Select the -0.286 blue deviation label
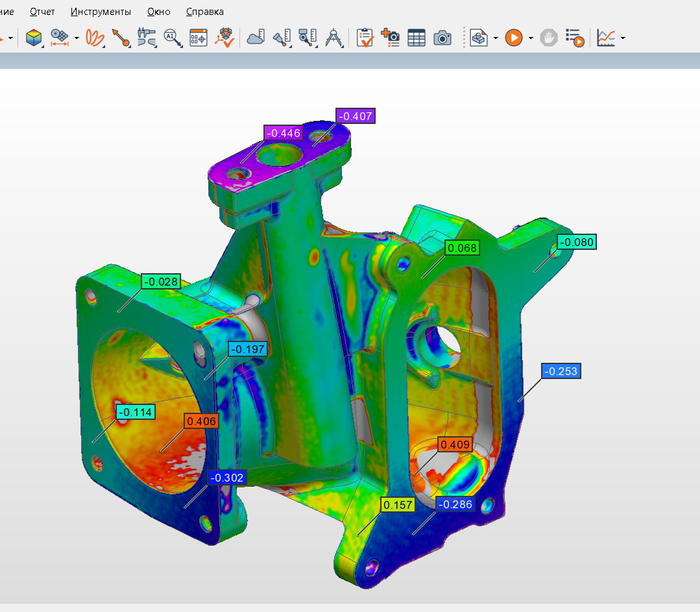Image resolution: width=700 pixels, height=612 pixels. [455, 504]
